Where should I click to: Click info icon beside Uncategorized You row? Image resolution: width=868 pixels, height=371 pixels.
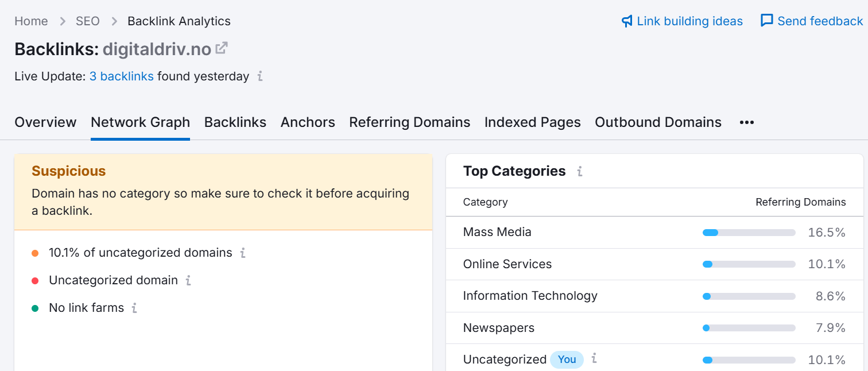pyautogui.click(x=594, y=359)
